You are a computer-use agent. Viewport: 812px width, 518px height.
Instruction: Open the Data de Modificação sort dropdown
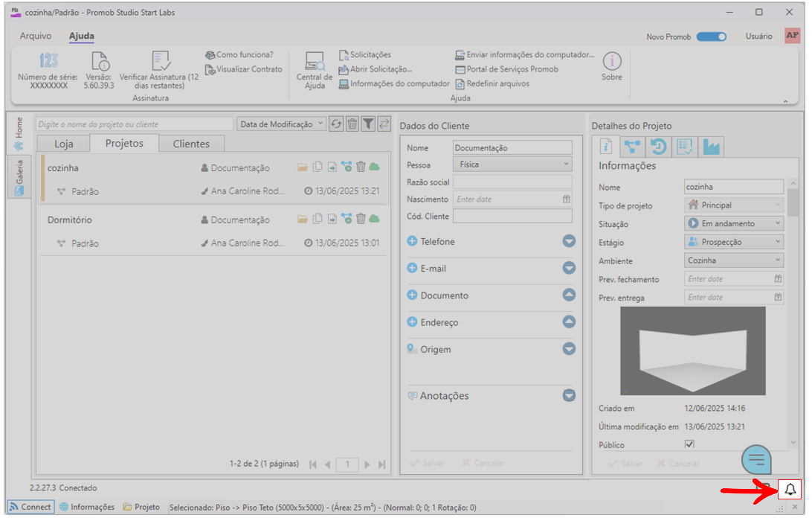click(281, 124)
